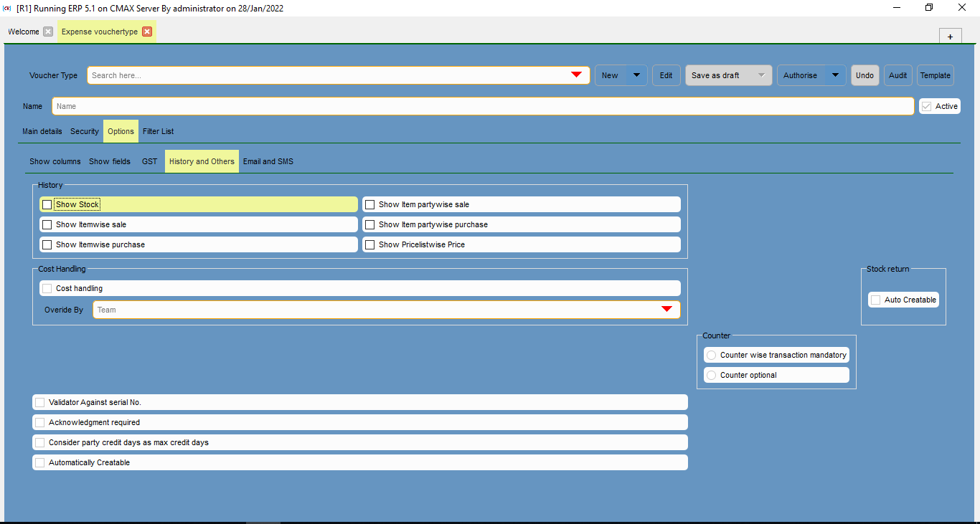Screen dimensions: 980x524
Task: Toggle the Active checkbox
Action: (x=927, y=106)
